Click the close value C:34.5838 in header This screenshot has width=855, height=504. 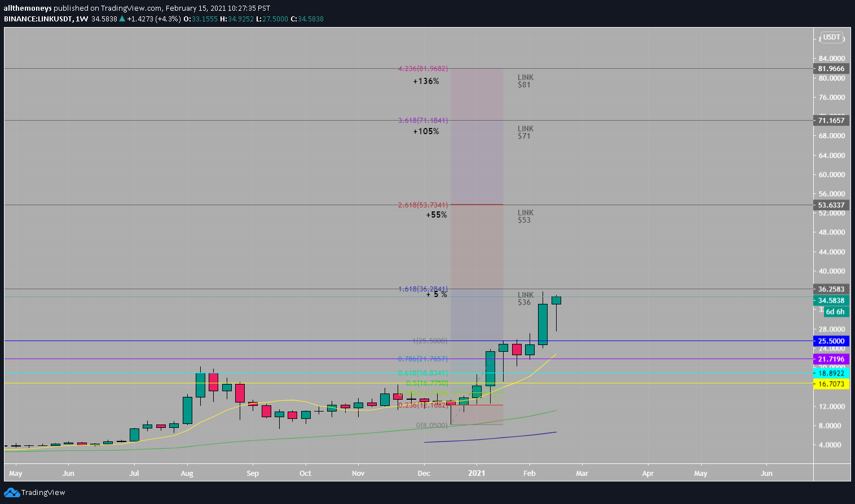click(307, 19)
